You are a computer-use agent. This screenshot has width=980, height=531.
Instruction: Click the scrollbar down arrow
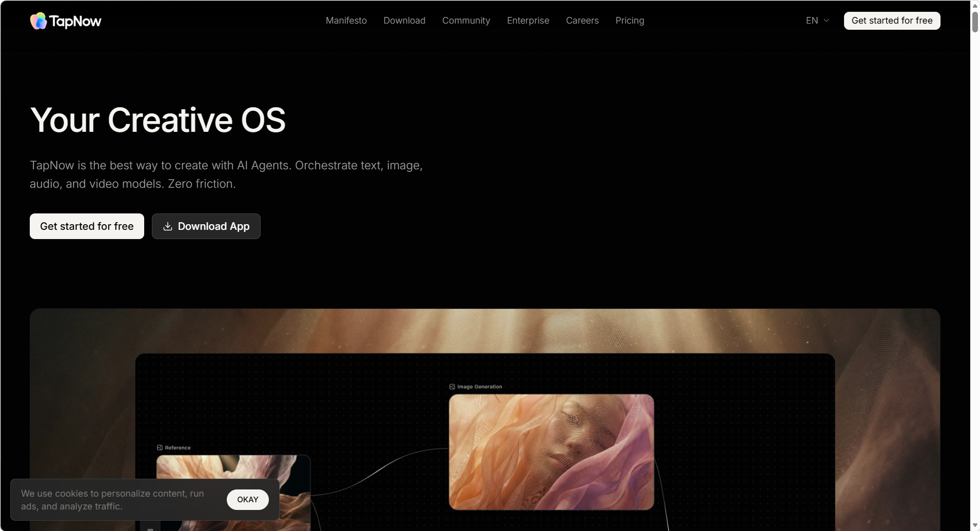point(975,526)
